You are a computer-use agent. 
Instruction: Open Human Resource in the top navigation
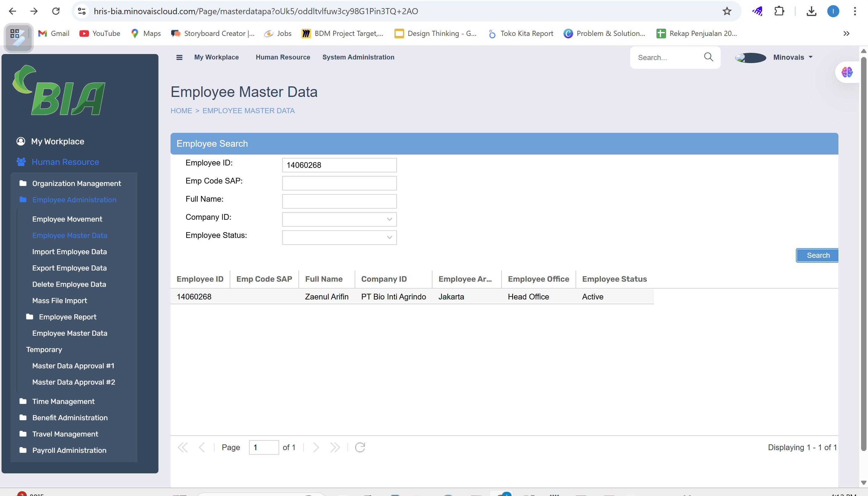(282, 57)
